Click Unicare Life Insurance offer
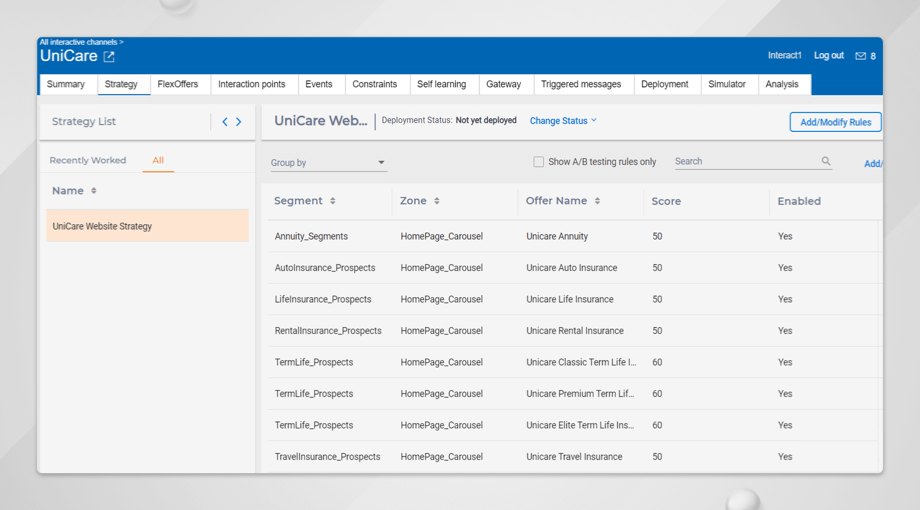The height and width of the screenshot is (510, 920). point(570,299)
